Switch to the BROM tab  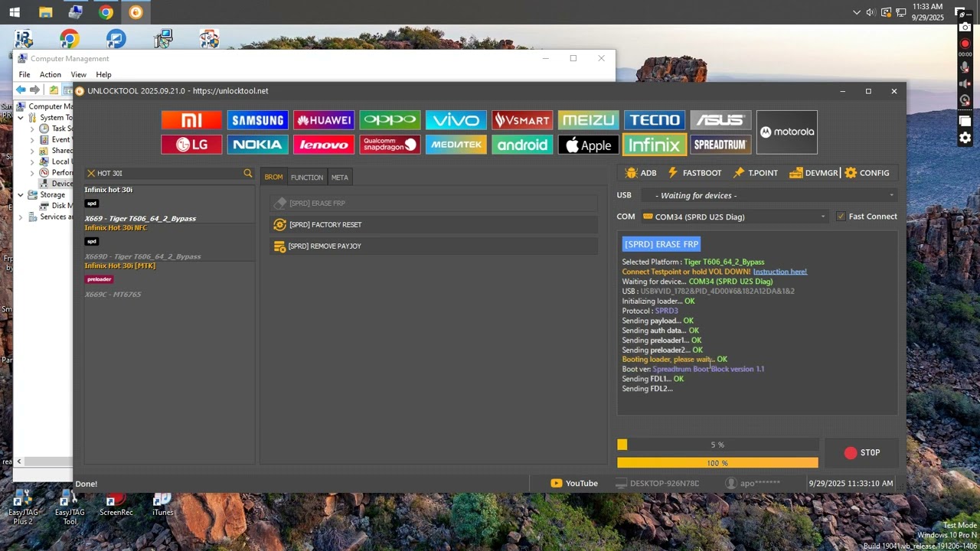273,178
